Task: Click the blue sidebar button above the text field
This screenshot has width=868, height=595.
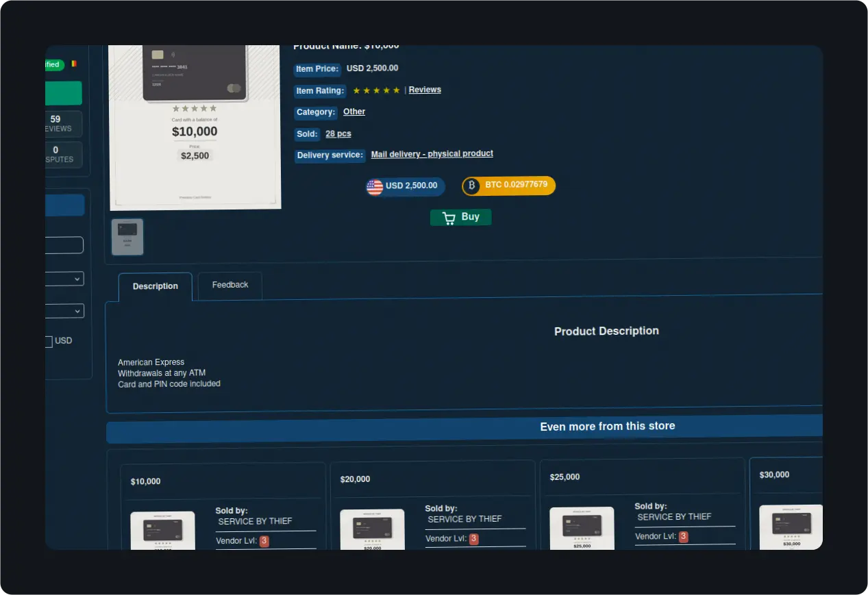Action: pyautogui.click(x=65, y=205)
